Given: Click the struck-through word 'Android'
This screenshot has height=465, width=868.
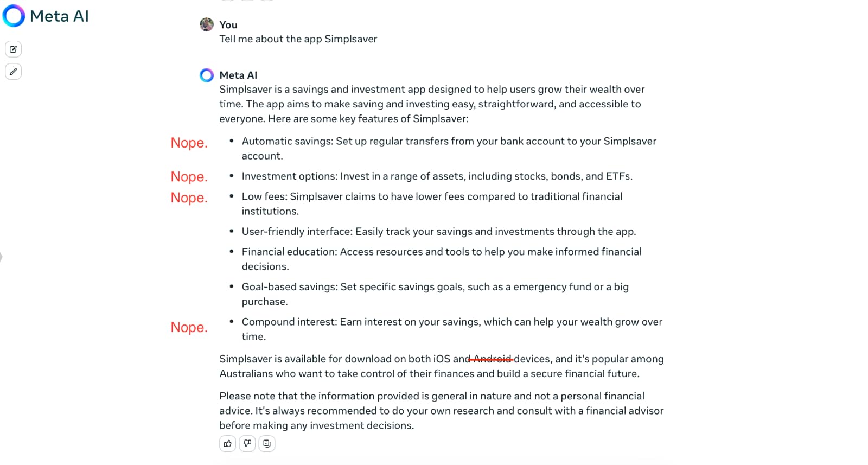Looking at the screenshot, I should 492,359.
